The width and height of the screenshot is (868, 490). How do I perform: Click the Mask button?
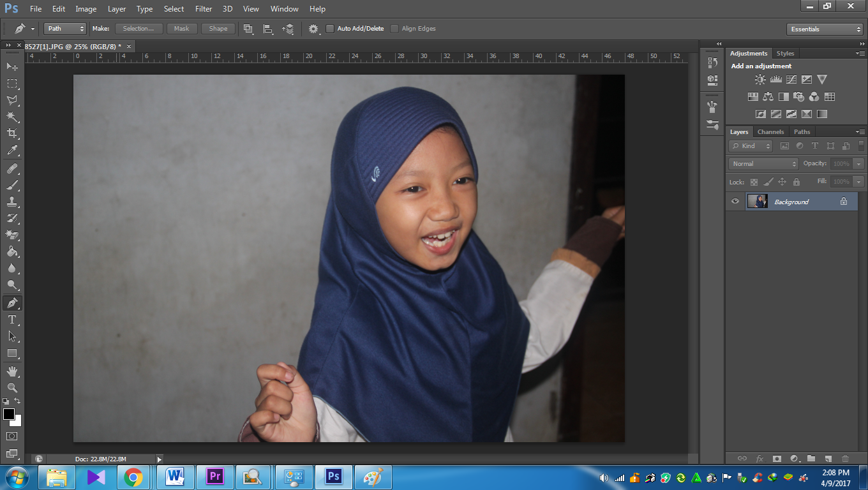coord(182,28)
